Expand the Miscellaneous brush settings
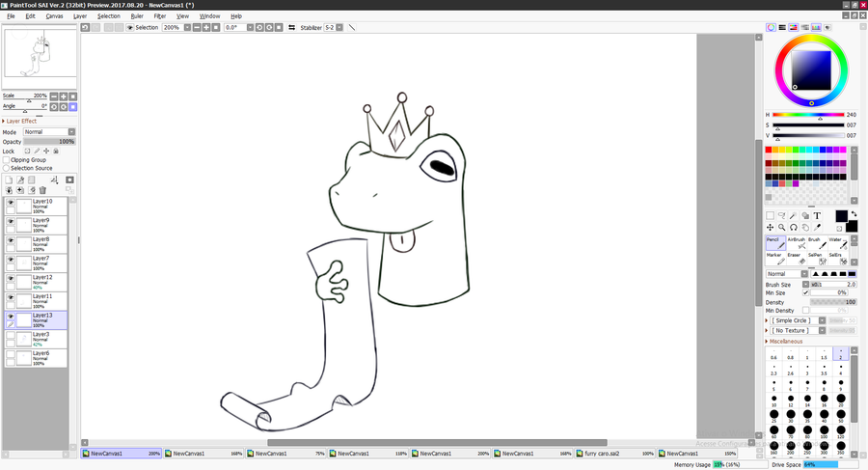This screenshot has height=470, width=868. 784,342
